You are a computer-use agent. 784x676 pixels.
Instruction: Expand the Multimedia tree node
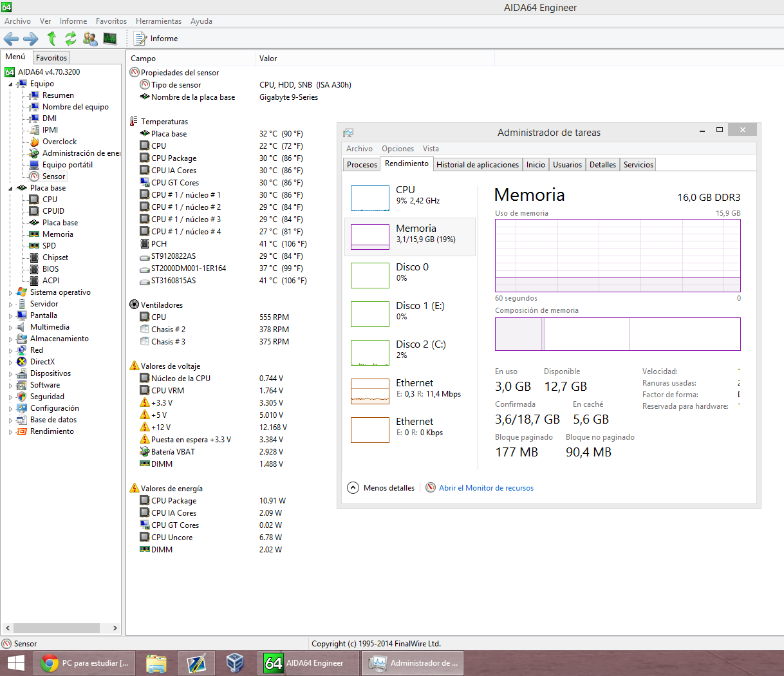pos(10,328)
